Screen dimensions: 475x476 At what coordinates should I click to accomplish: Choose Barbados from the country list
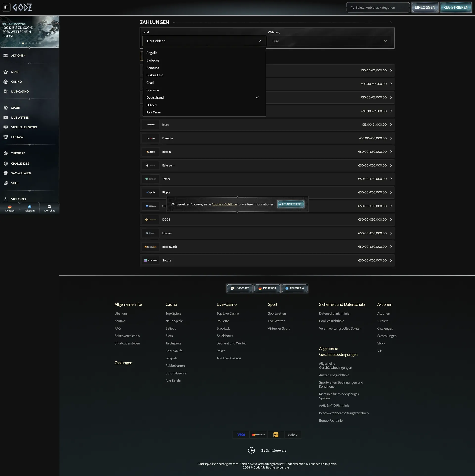[204, 60]
